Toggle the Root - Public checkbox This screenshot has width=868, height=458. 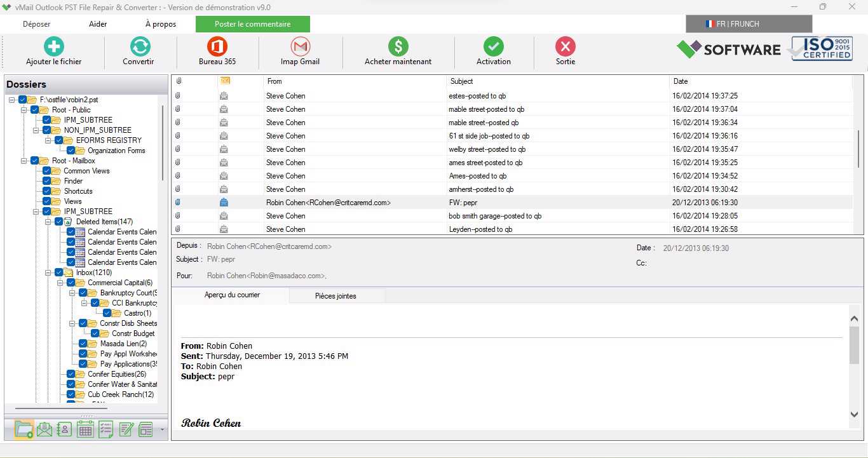click(35, 110)
